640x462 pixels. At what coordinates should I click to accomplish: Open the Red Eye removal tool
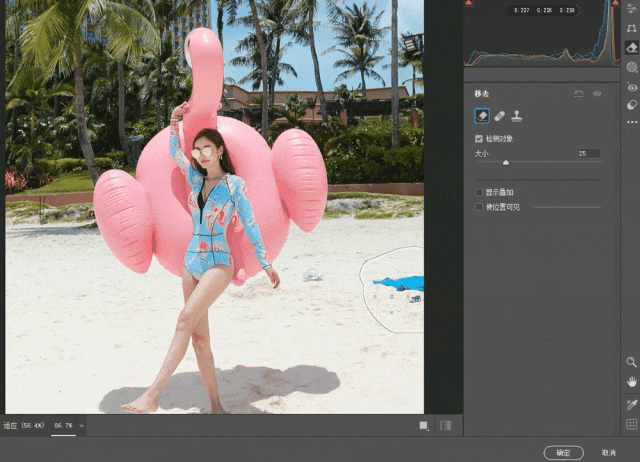tap(632, 86)
